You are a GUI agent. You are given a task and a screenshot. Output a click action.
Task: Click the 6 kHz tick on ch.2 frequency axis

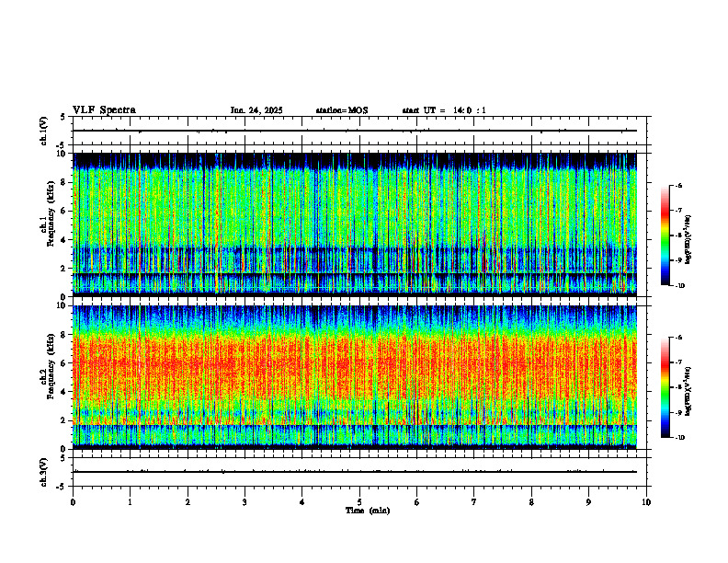[64, 363]
